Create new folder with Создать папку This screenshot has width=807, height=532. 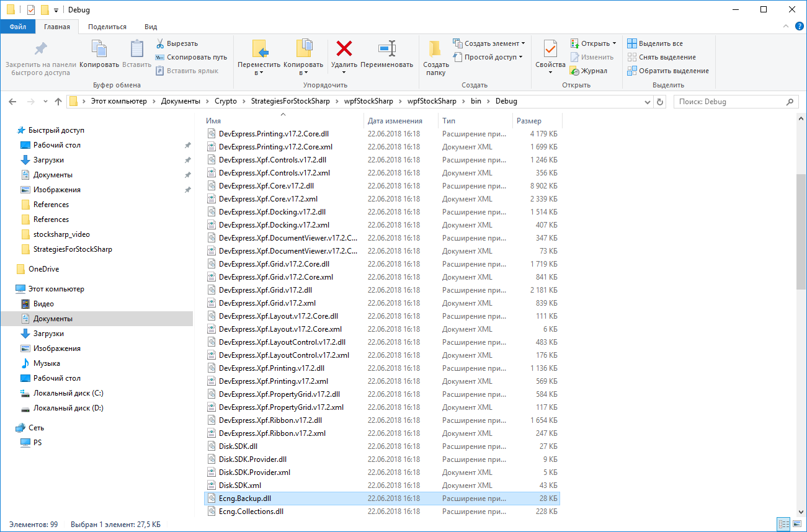coord(436,58)
